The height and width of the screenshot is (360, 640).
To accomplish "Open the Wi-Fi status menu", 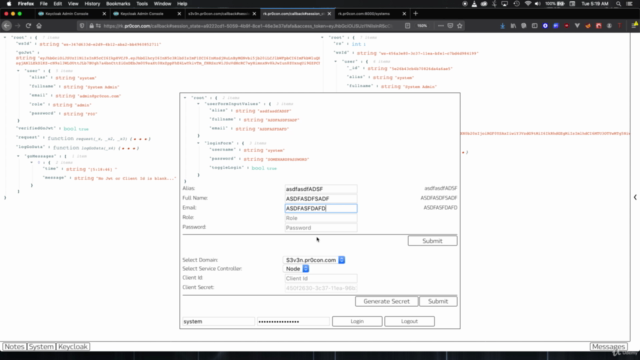I will 528,4.
